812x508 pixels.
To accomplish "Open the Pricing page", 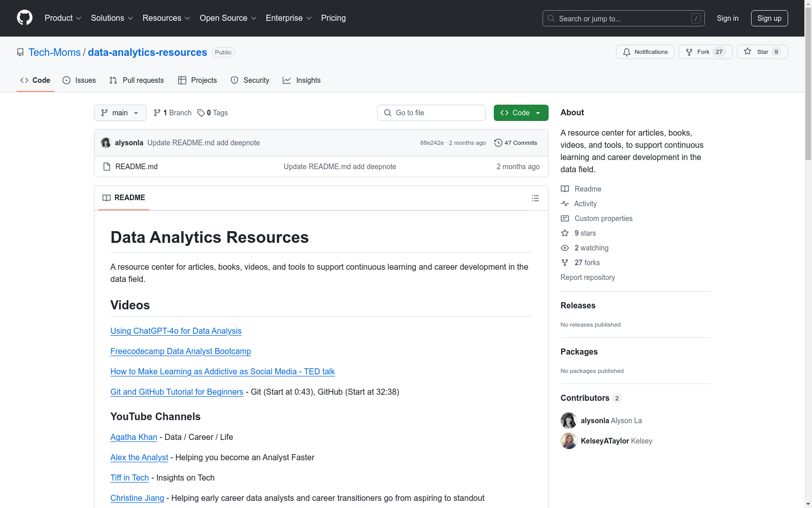I will [333, 18].
